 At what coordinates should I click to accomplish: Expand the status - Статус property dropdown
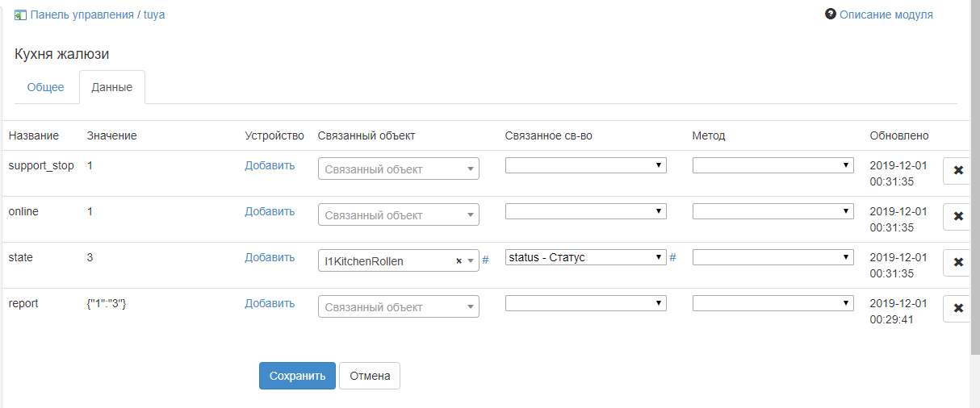click(x=586, y=257)
